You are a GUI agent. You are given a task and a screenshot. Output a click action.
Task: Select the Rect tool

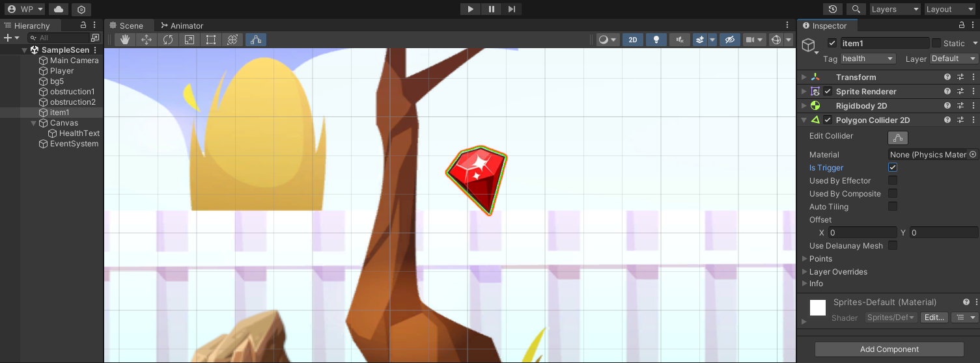211,40
